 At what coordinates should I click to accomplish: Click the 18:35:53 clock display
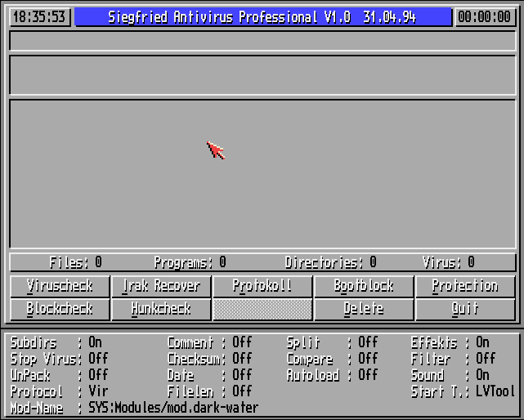[x=39, y=16]
